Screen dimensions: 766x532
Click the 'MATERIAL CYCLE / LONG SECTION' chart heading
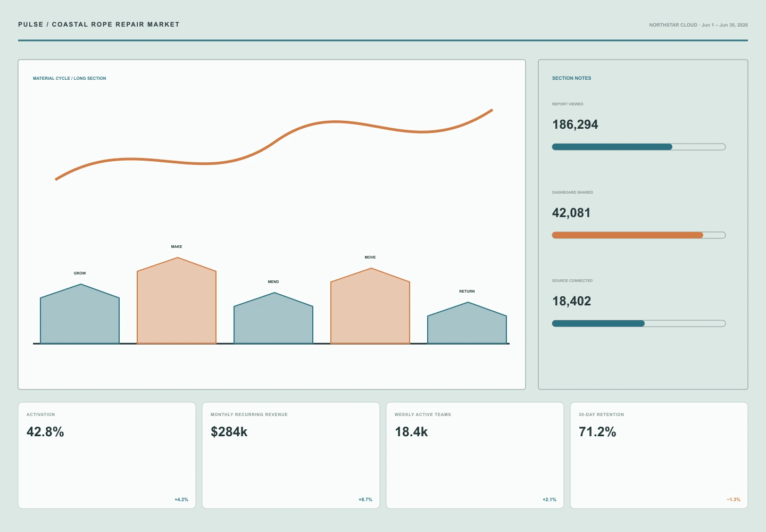tap(70, 78)
